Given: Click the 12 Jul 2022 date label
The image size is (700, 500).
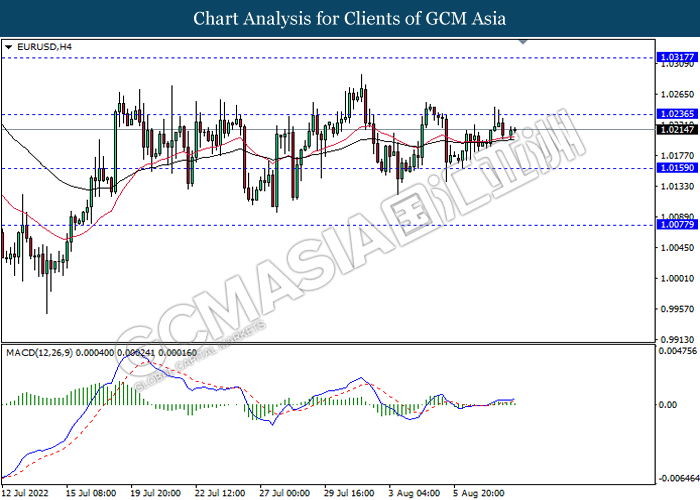Looking at the screenshot, I should 25,493.
